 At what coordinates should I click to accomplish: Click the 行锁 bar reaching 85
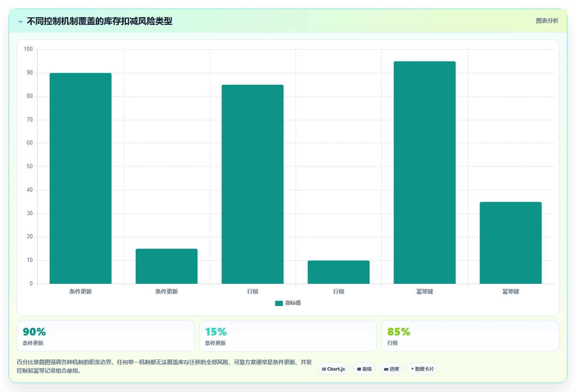253,184
